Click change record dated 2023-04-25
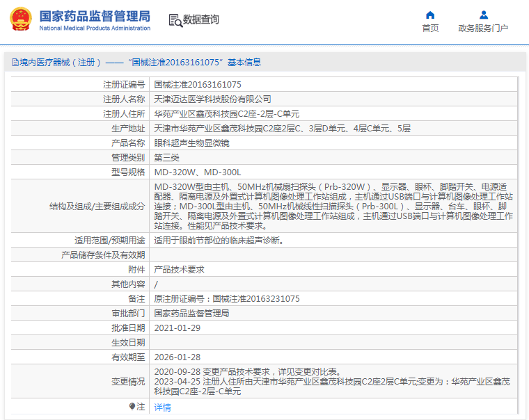The width and height of the screenshot is (529, 420). pyautogui.click(x=332, y=387)
